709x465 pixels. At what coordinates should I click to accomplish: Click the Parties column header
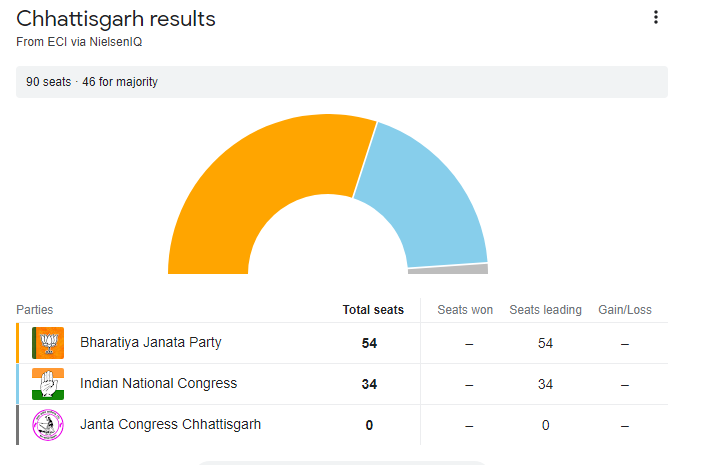35,310
